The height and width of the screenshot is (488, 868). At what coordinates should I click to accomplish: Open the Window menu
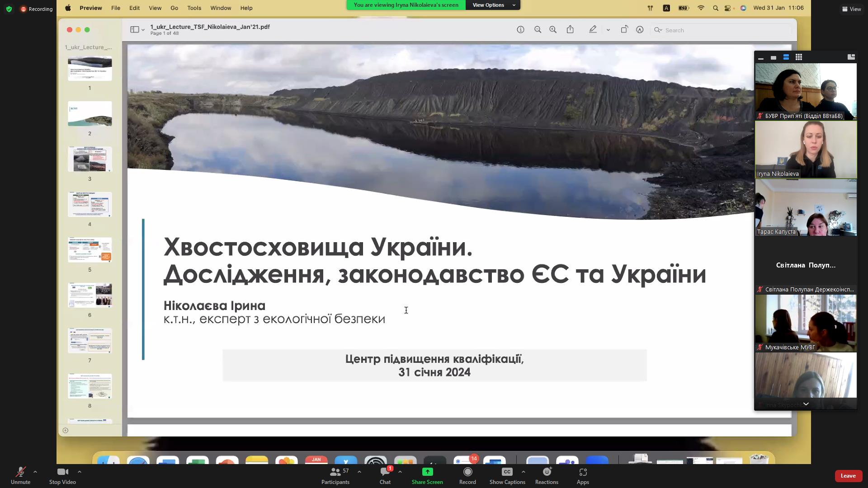pyautogui.click(x=221, y=8)
